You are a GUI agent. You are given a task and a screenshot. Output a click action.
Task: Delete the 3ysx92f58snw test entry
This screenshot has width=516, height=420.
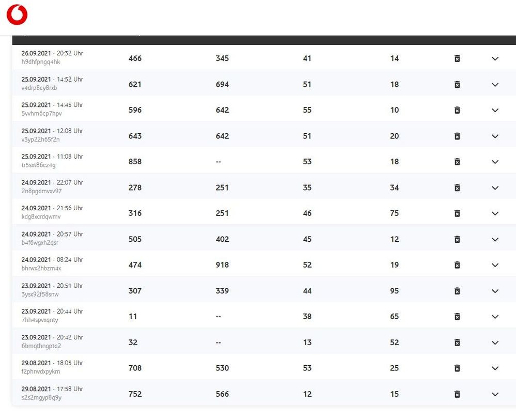click(457, 291)
